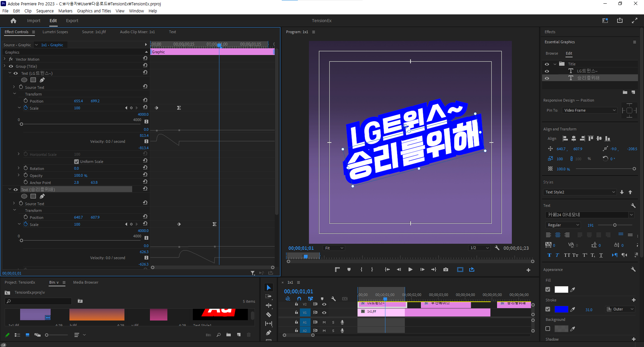Open the Button Editor plus icon
The width and height of the screenshot is (644, 347).
528,270
